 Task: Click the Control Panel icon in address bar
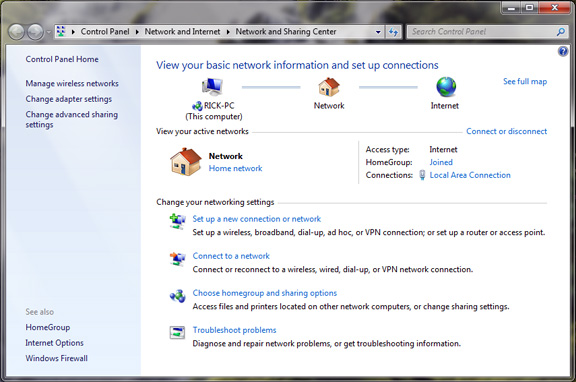(x=61, y=32)
